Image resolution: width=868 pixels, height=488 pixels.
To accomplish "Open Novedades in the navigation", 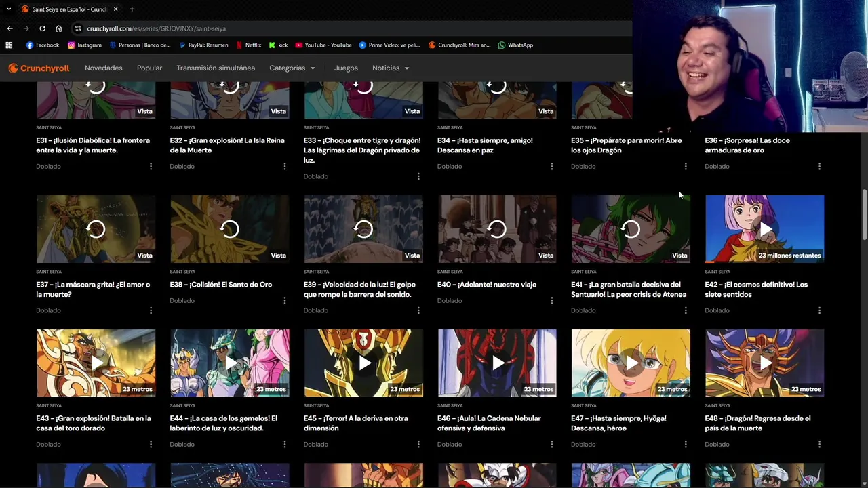I will pyautogui.click(x=104, y=68).
